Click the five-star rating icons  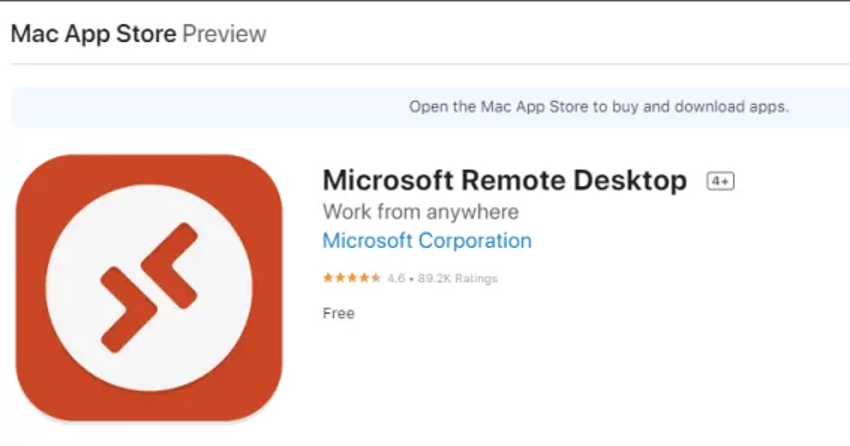pyautogui.click(x=352, y=278)
